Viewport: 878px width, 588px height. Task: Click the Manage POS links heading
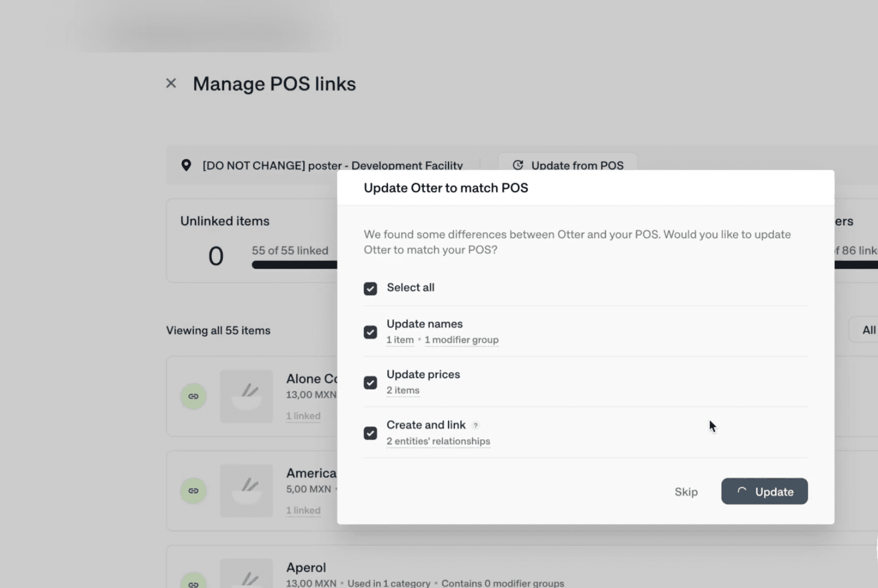click(274, 84)
